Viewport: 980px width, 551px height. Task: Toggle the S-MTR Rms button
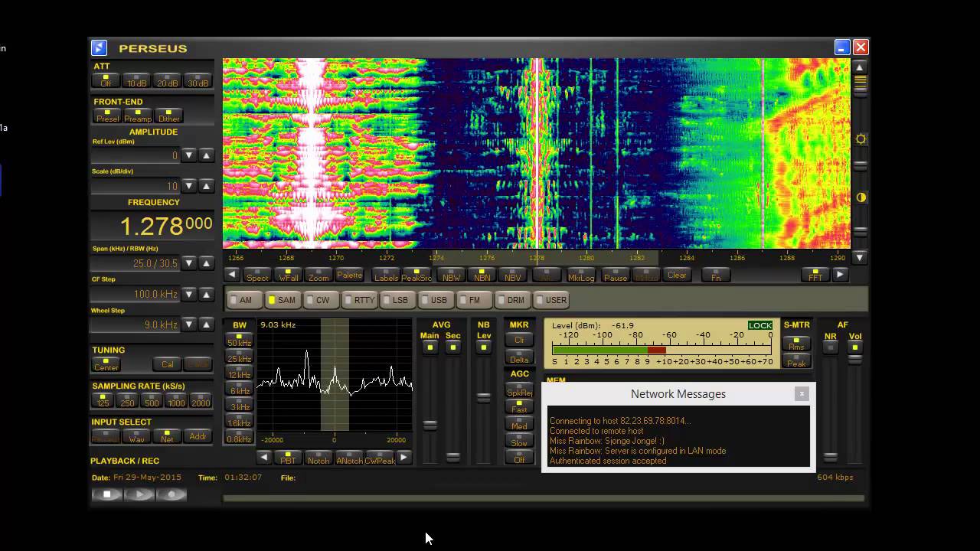(x=796, y=344)
